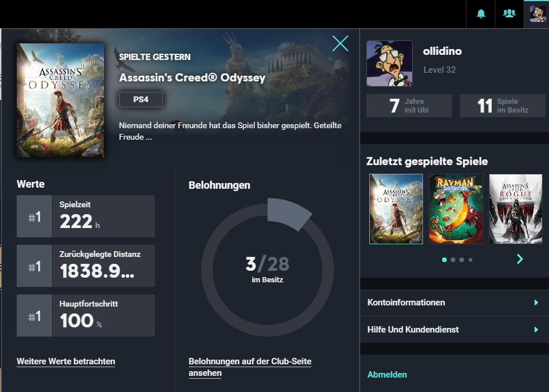
Task: Click the SPIELTE GESTERN label
Action: tap(155, 57)
